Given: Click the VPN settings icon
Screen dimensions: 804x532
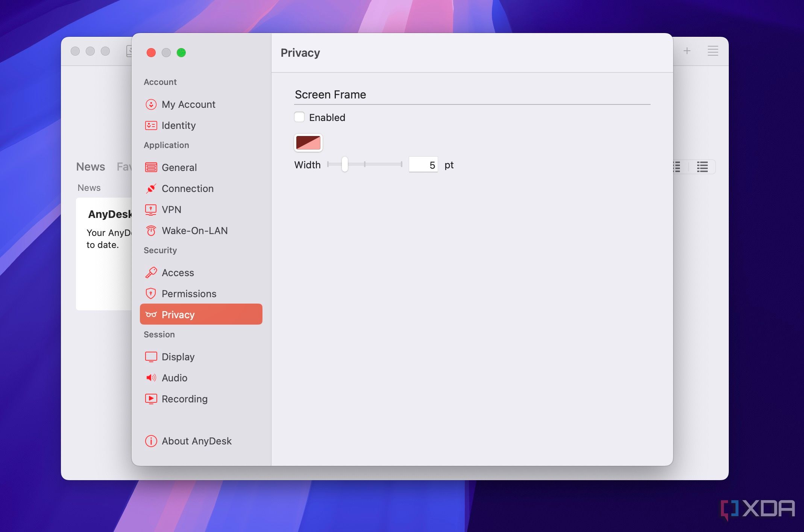Looking at the screenshot, I should pyautogui.click(x=151, y=209).
